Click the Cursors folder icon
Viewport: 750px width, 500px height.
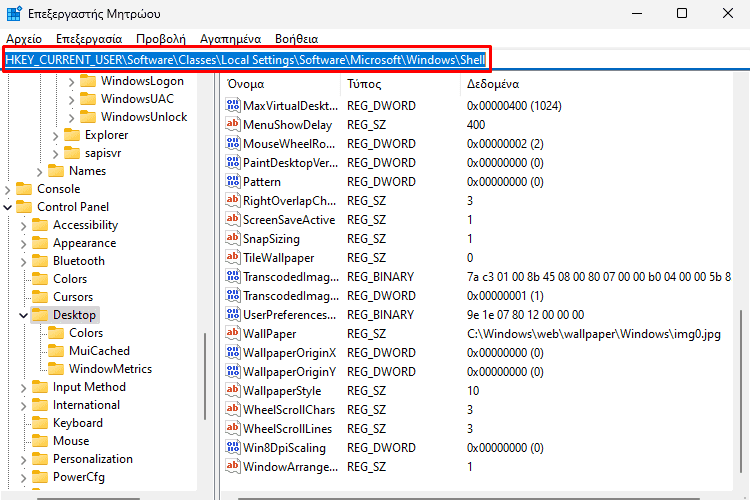pyautogui.click(x=40, y=297)
